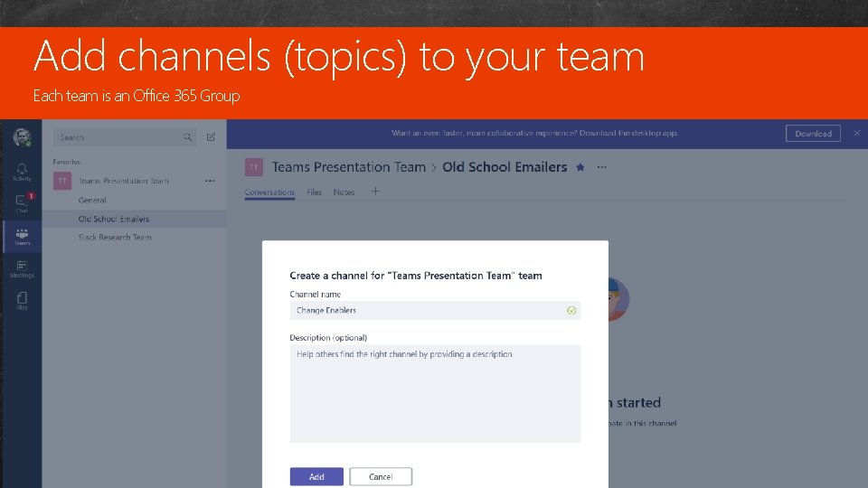This screenshot has height=488, width=868.
Task: Cancel the create channel dialog
Action: 381,476
